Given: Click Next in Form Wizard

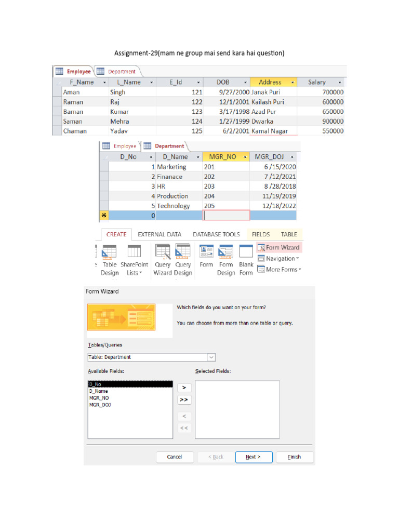Looking at the screenshot, I should coord(254,457).
